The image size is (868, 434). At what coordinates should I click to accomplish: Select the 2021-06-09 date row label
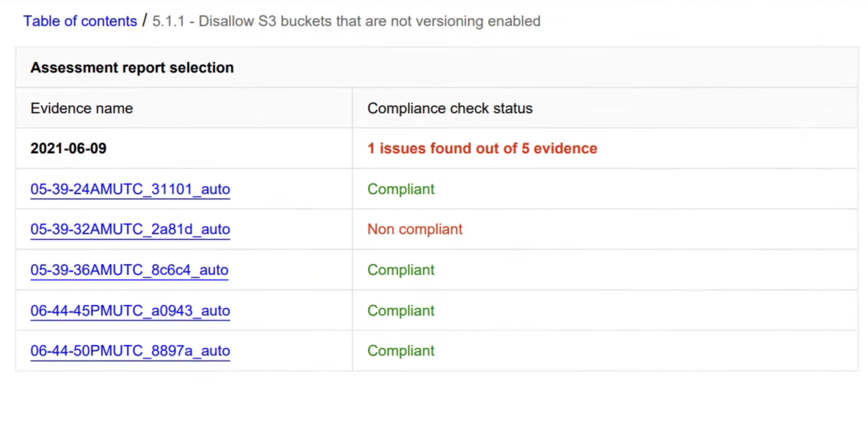(68, 148)
